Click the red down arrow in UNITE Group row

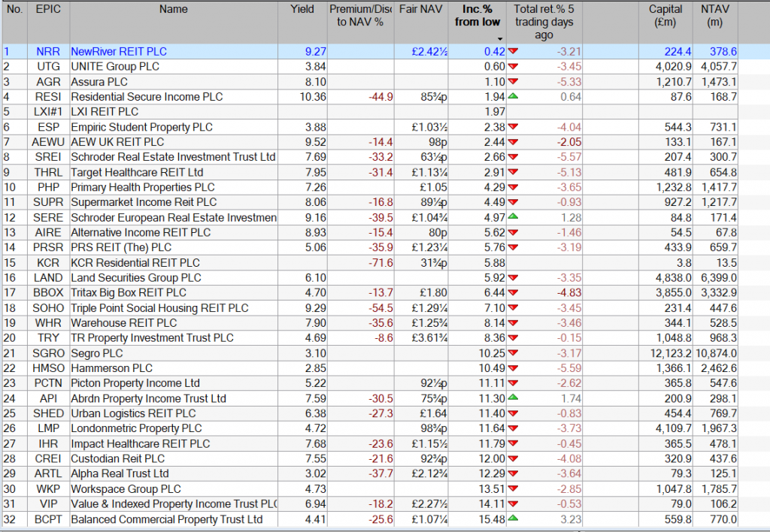pos(513,66)
